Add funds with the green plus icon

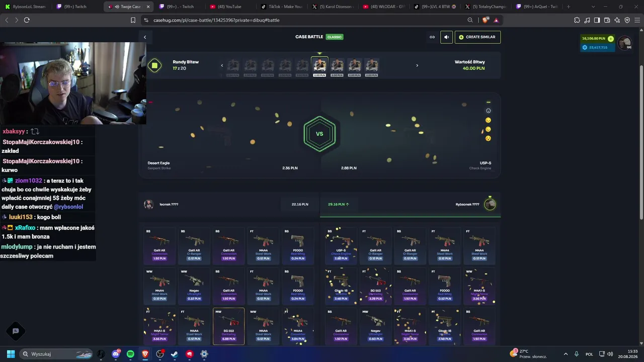(x=611, y=39)
